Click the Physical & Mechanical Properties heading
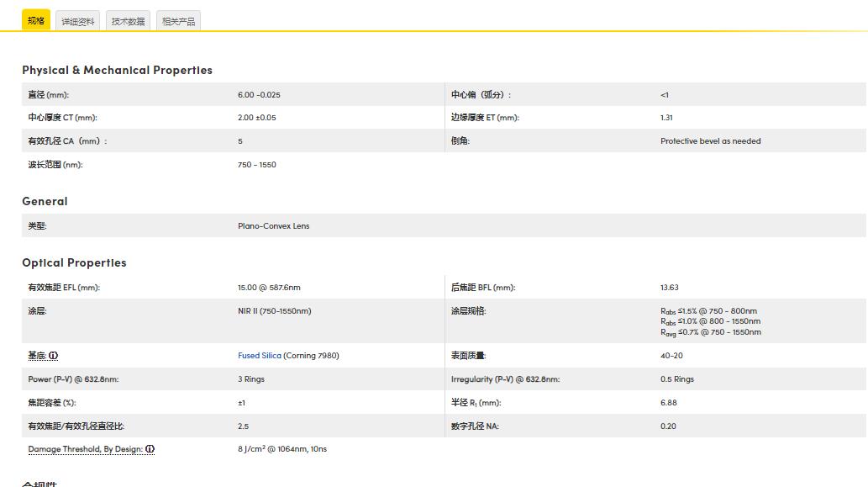Viewport: 868px width, 487px height. pos(117,70)
